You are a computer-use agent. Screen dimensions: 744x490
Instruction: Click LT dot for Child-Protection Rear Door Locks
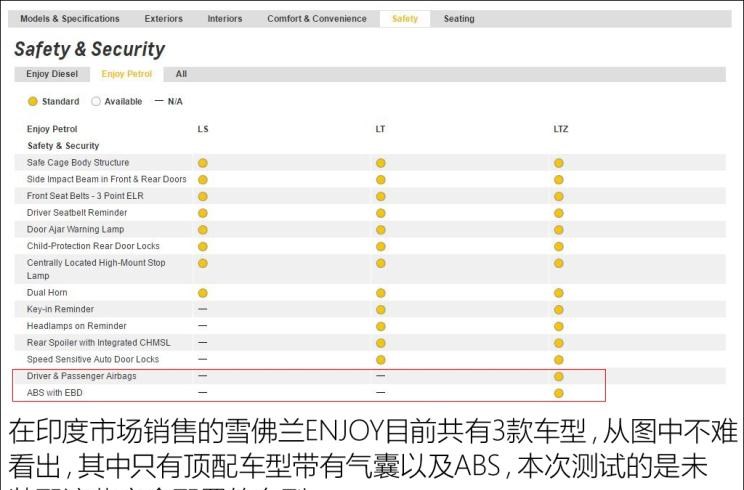coord(381,247)
